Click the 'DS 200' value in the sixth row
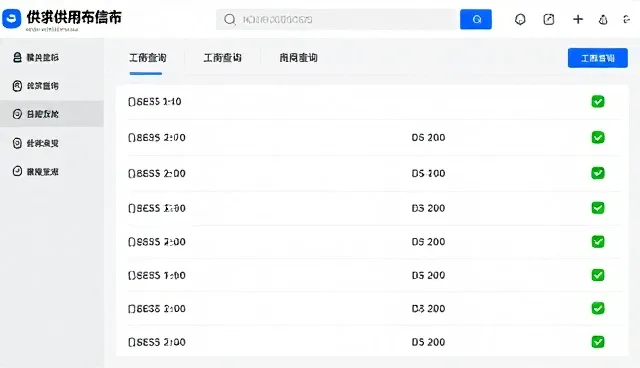640x368 pixels. point(428,275)
